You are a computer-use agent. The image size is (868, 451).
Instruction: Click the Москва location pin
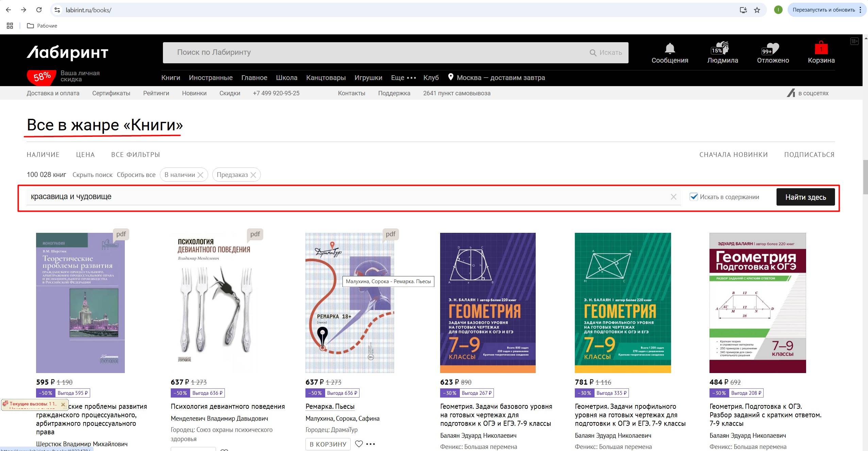(x=450, y=77)
